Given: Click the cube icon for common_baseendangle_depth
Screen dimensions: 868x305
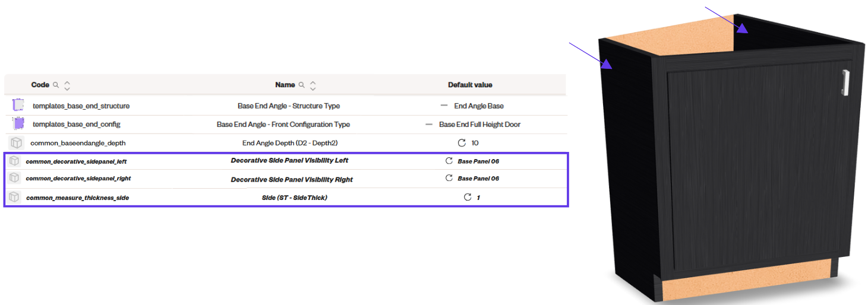Looking at the screenshot, I should [x=17, y=143].
